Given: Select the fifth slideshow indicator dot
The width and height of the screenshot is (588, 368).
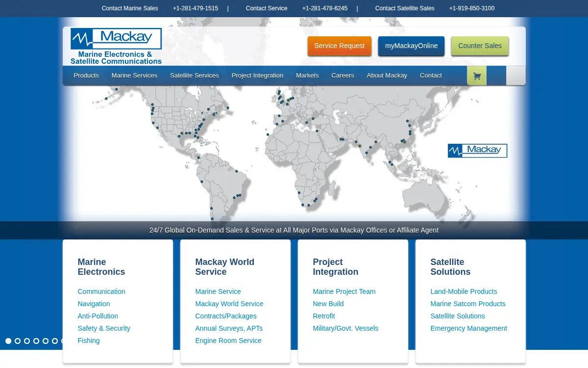Looking at the screenshot, I should click(46, 341).
